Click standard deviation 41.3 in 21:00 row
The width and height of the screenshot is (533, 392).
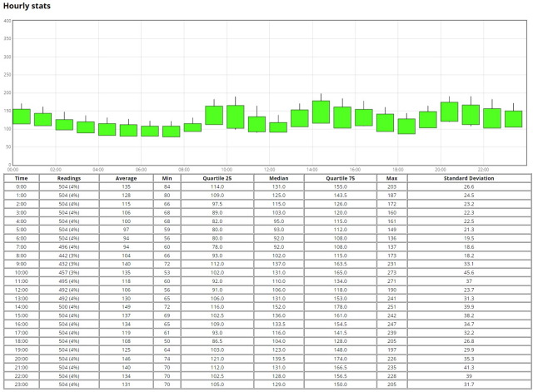pos(469,367)
